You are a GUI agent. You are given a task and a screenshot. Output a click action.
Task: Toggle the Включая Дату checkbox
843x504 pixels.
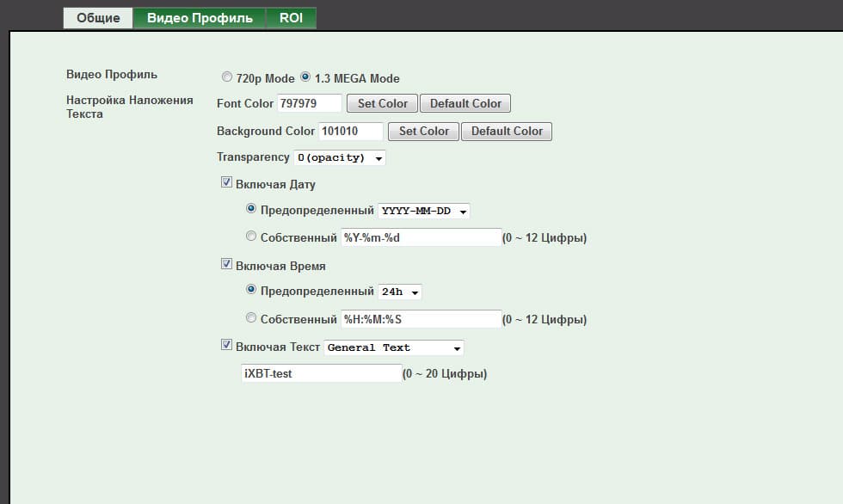[226, 182]
